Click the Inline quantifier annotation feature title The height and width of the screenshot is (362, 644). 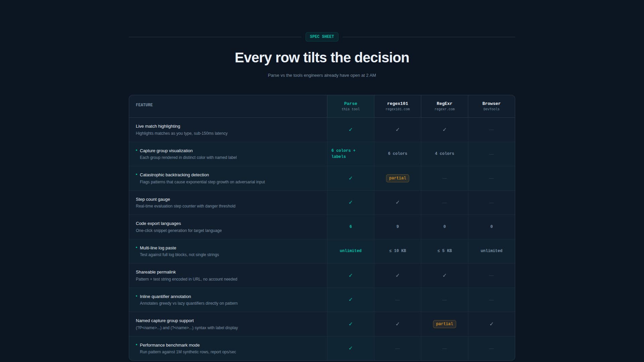pyautogui.click(x=165, y=297)
